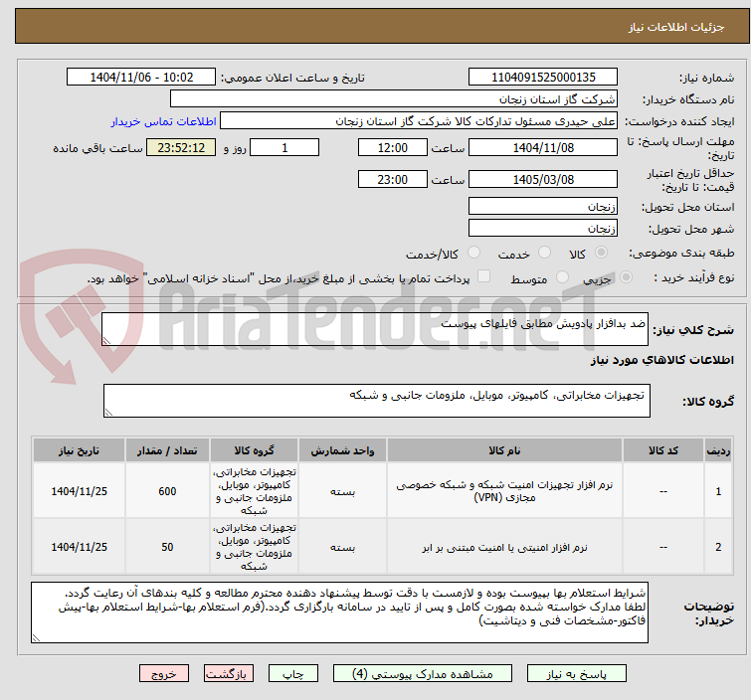The image size is (751, 700).
Task: Click the 'بازگشت' back button
Action: point(228,674)
